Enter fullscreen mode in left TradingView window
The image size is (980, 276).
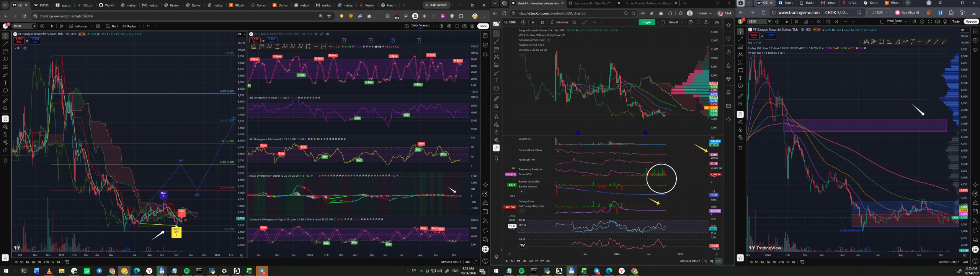[457, 26]
